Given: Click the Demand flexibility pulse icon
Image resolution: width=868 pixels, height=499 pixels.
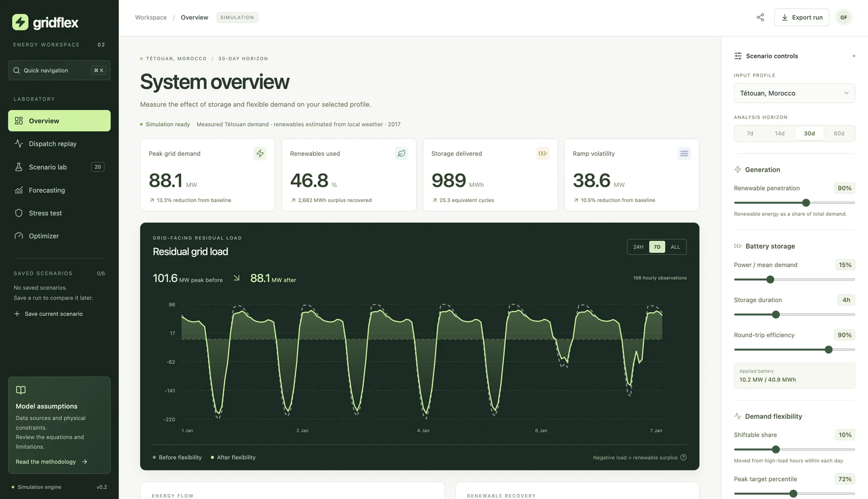Looking at the screenshot, I should [738, 416].
